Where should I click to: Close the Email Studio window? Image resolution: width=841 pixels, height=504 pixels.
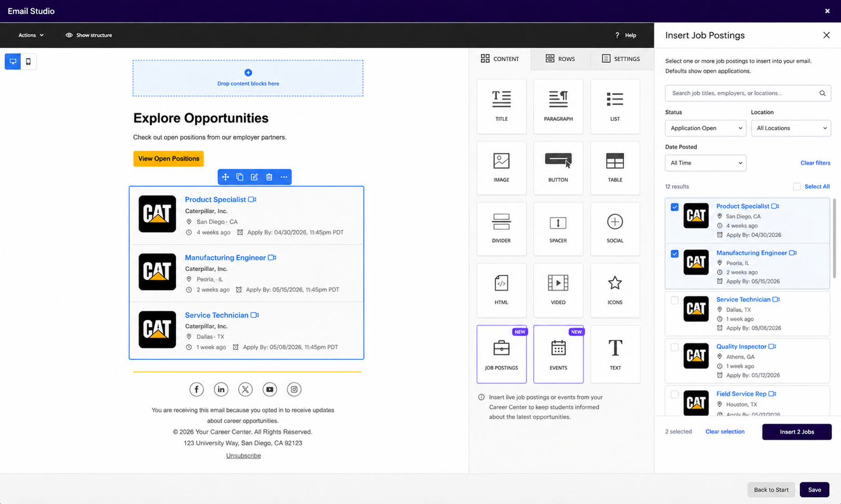coord(828,11)
